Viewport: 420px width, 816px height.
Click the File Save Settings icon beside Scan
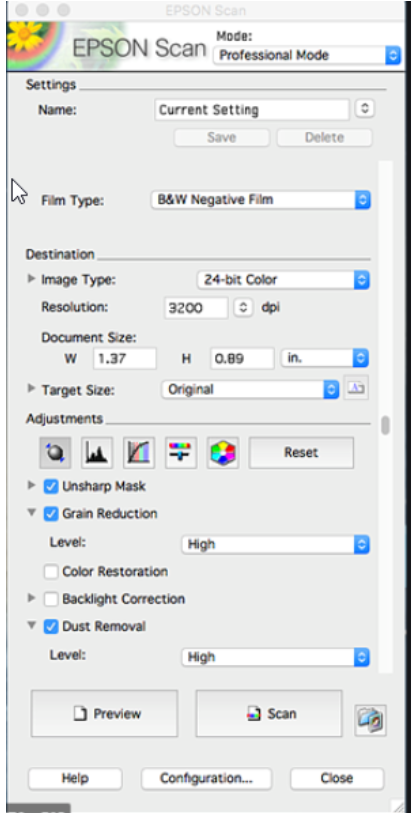pyautogui.click(x=371, y=720)
